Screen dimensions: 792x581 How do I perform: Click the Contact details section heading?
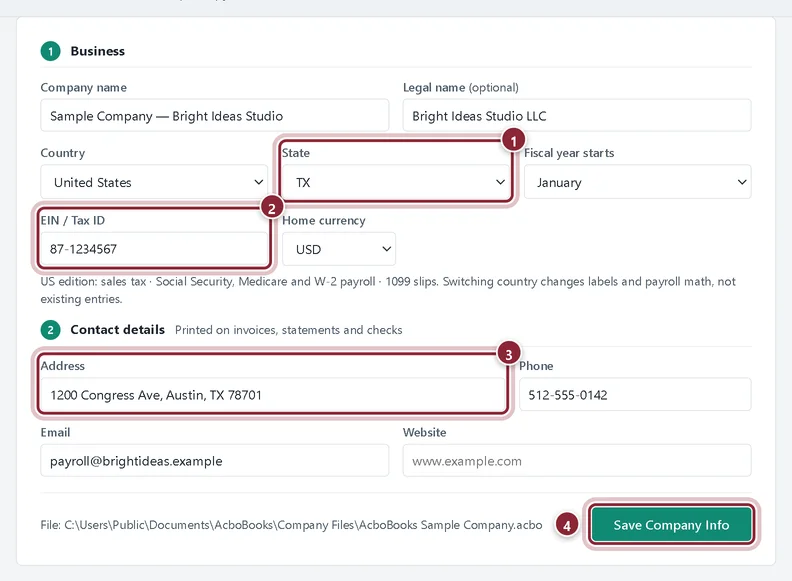click(x=118, y=330)
